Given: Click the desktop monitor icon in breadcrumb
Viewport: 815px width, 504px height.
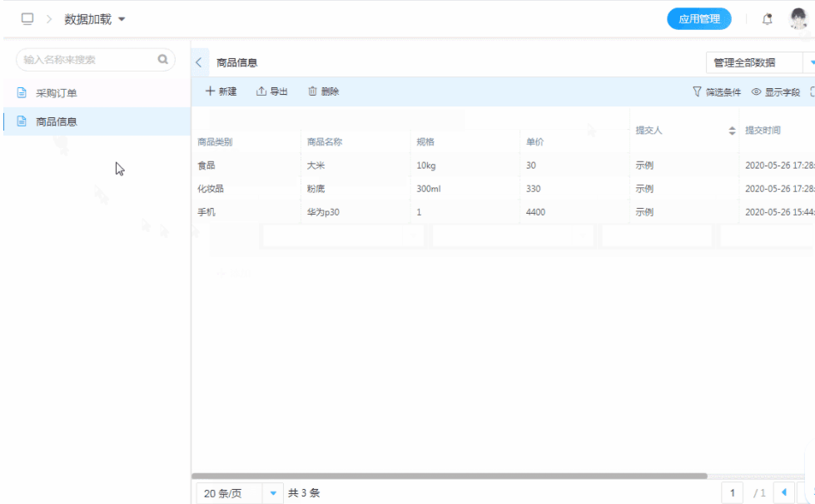Looking at the screenshot, I should point(27,19).
